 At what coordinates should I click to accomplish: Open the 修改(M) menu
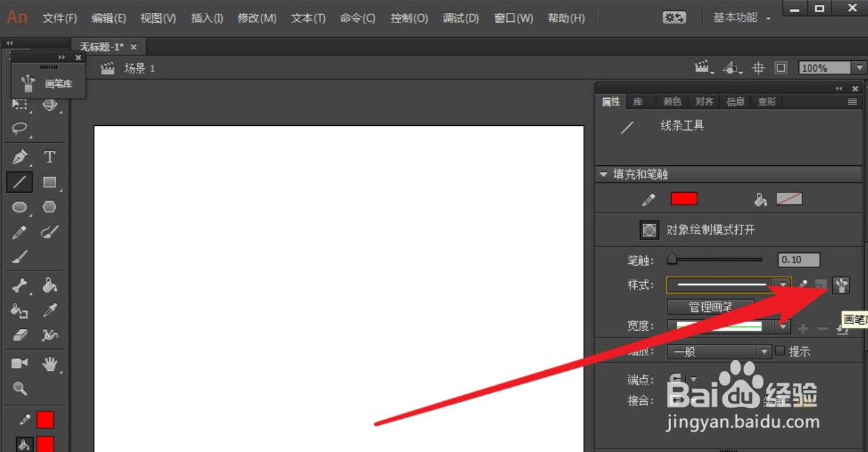tap(257, 18)
